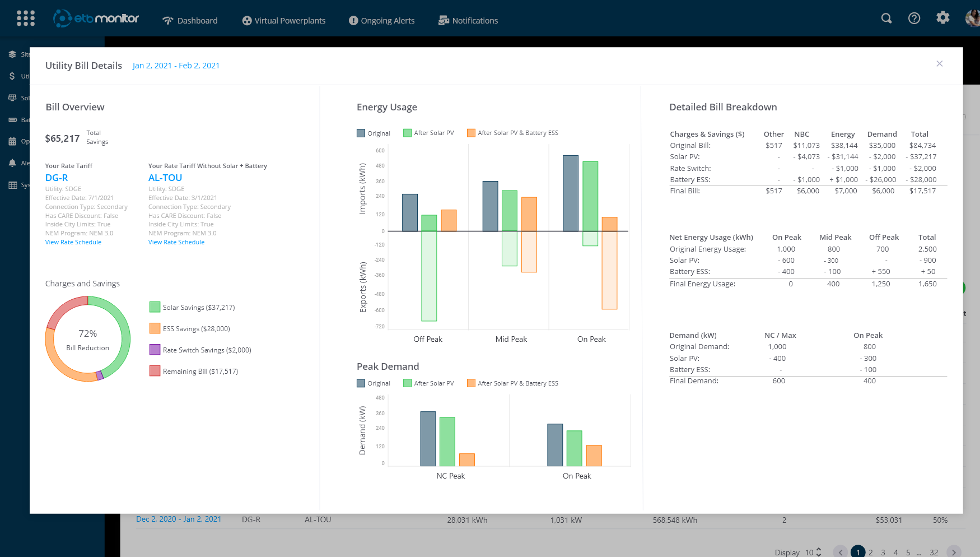The width and height of the screenshot is (980, 557).
Task: Toggle the Original series in the Energy Usage legend
Action: point(373,133)
